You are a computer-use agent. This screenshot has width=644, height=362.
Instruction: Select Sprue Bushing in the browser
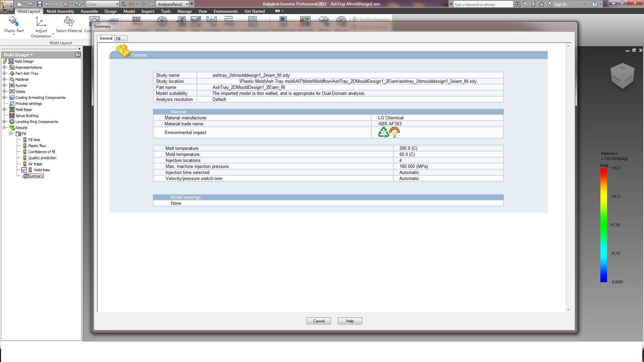[x=27, y=116]
